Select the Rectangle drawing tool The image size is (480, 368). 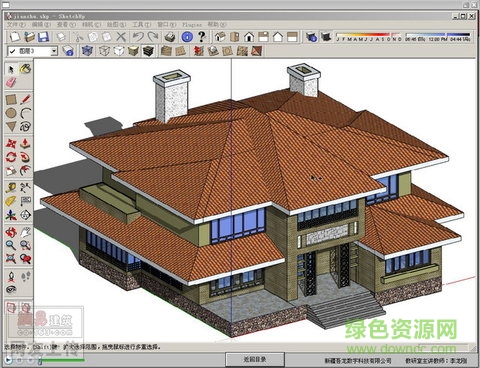(x=11, y=99)
